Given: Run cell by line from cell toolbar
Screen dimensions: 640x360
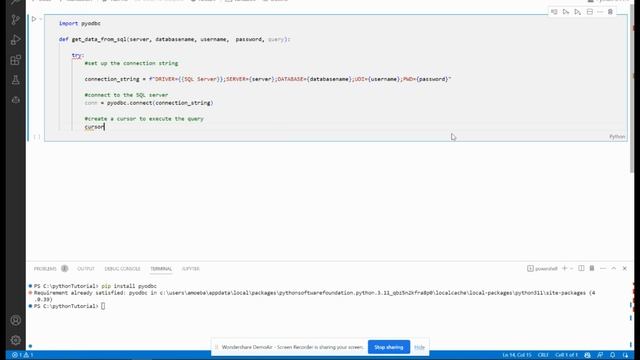Looking at the screenshot, I should click(554, 12).
